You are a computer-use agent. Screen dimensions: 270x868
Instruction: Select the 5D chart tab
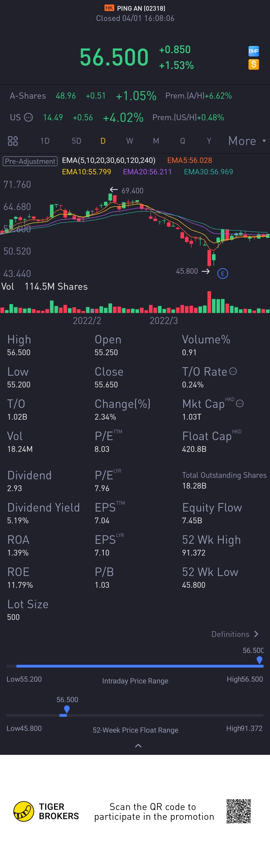pos(76,141)
